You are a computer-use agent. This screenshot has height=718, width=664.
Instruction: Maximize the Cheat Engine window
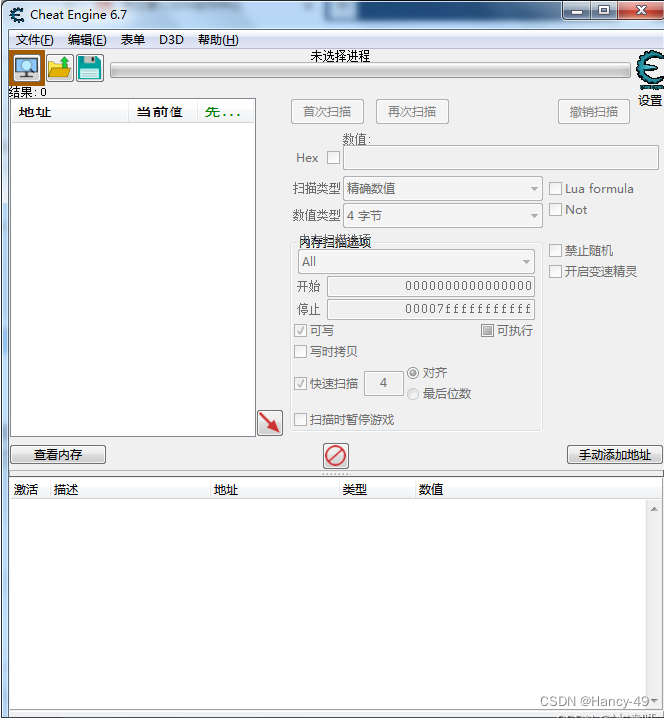(x=604, y=11)
